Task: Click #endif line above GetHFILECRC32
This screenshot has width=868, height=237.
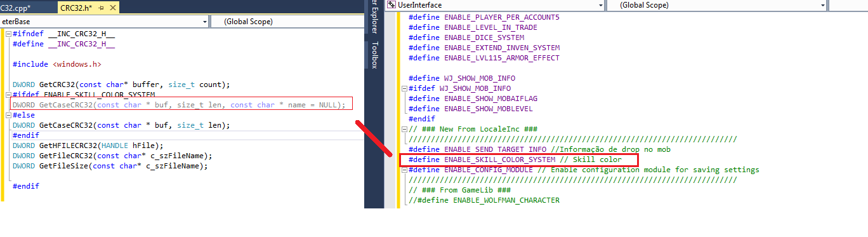Action: (25, 135)
